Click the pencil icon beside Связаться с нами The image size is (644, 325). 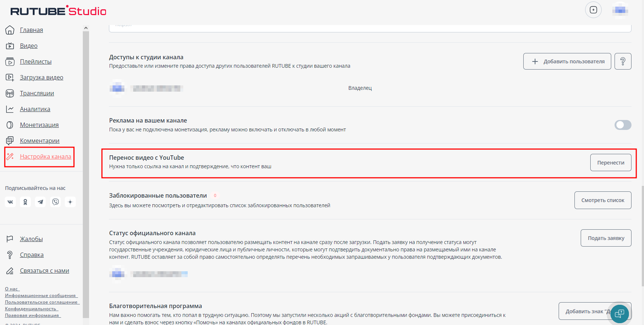tap(10, 271)
